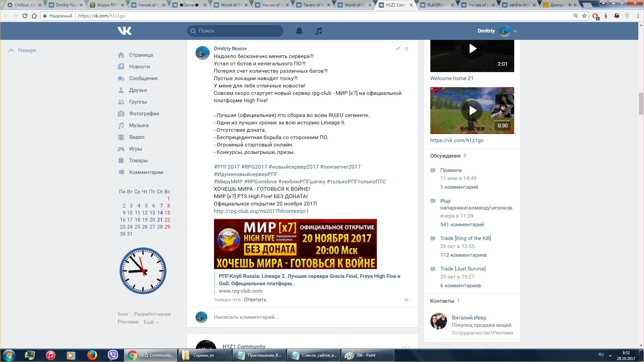Viewport: 644px width, 362px height.
Task: Open Trade [King of the Kill] discussion
Action: (466, 238)
